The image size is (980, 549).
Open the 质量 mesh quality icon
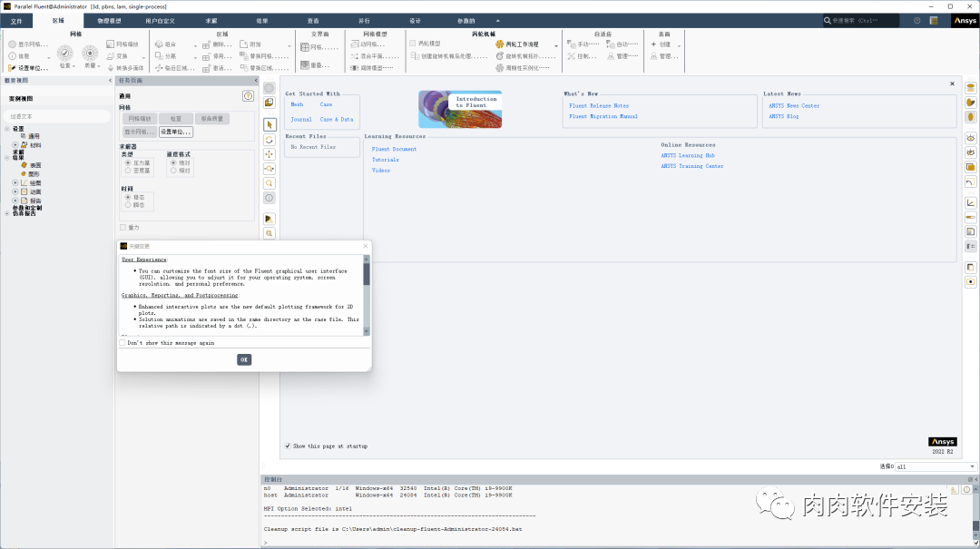pyautogui.click(x=90, y=54)
